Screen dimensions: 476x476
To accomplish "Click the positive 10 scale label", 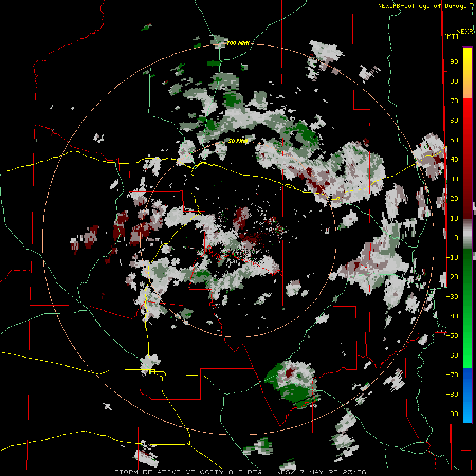I will [x=454, y=218].
